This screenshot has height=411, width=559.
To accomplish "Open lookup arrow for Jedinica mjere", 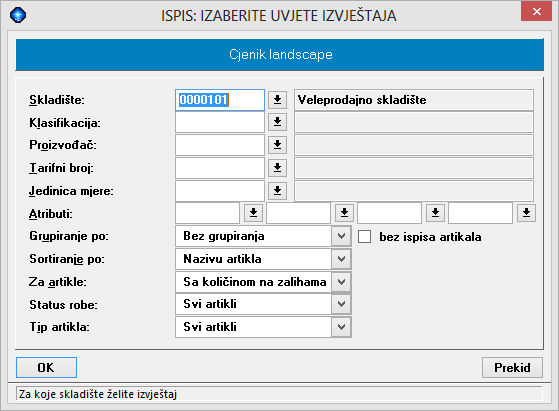I will tap(277, 191).
